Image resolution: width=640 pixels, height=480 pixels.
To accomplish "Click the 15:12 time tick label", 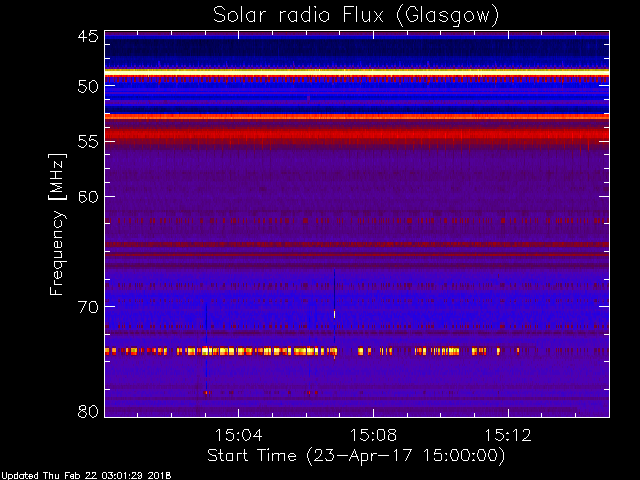I will point(508,435).
